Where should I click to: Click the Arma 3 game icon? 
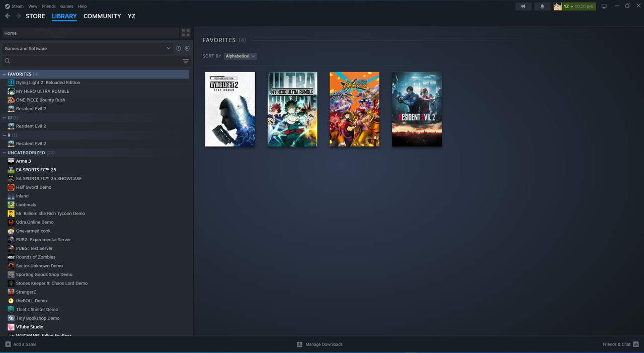[11, 161]
